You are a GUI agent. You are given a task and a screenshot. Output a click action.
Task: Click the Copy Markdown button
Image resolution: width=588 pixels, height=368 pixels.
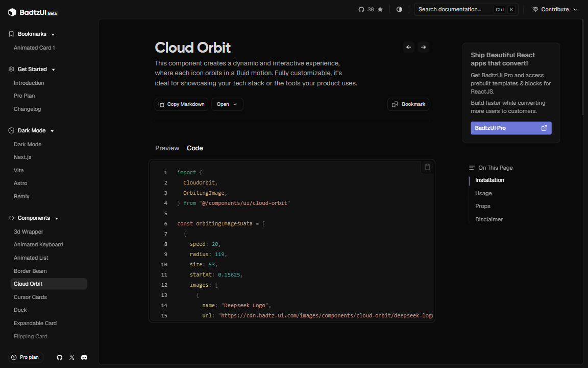coord(181,104)
